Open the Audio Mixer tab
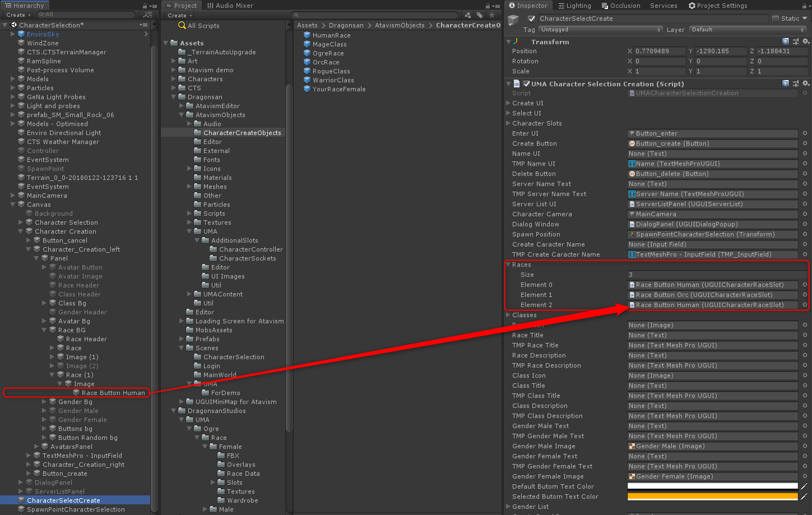 [x=230, y=6]
